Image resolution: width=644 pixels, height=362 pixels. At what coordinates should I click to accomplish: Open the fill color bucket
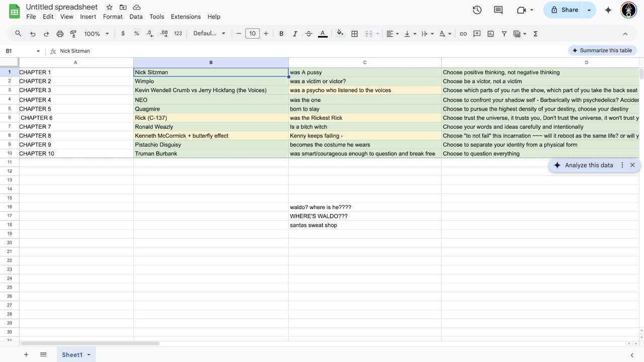pyautogui.click(x=340, y=34)
